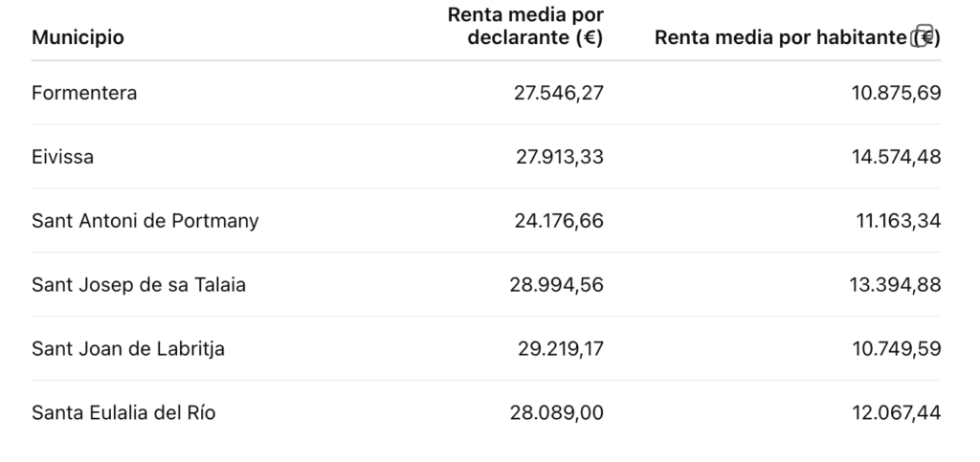Click the 13.394,88 habitante value
The width and height of the screenshot is (980, 462).
(897, 285)
